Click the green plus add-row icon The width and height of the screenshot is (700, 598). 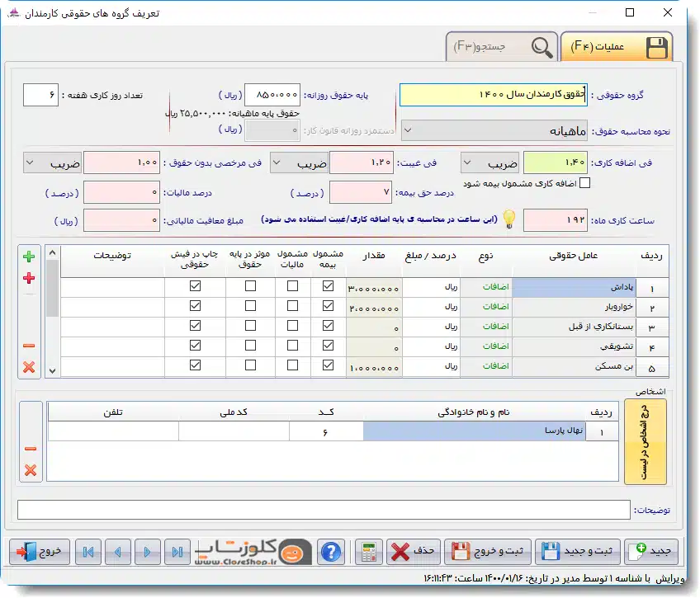[29, 257]
